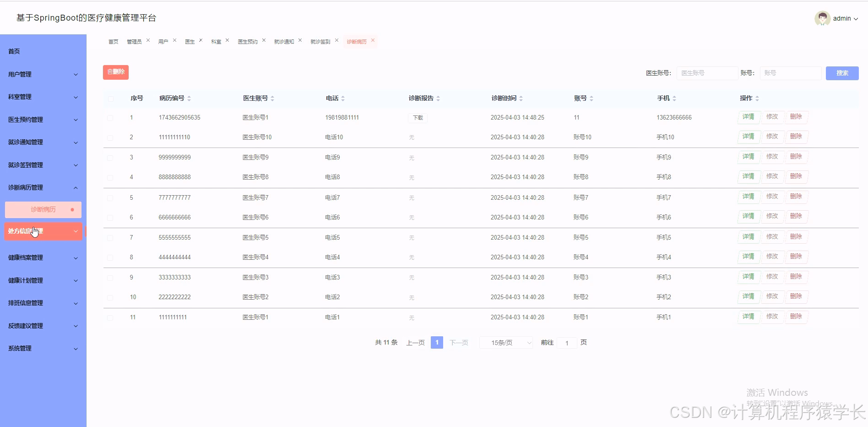Switch to the 首页 tab
This screenshot has height=427, width=868.
113,41
